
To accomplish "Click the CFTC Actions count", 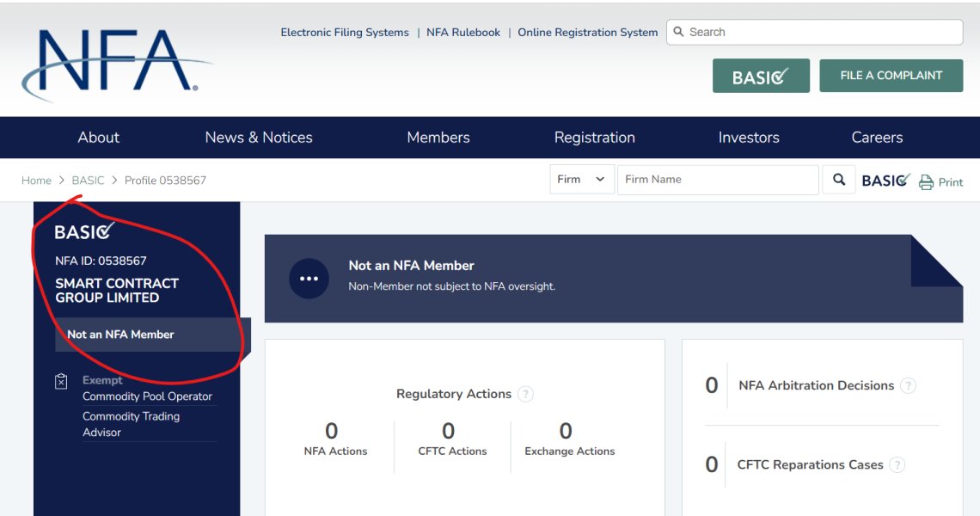I will coord(448,431).
